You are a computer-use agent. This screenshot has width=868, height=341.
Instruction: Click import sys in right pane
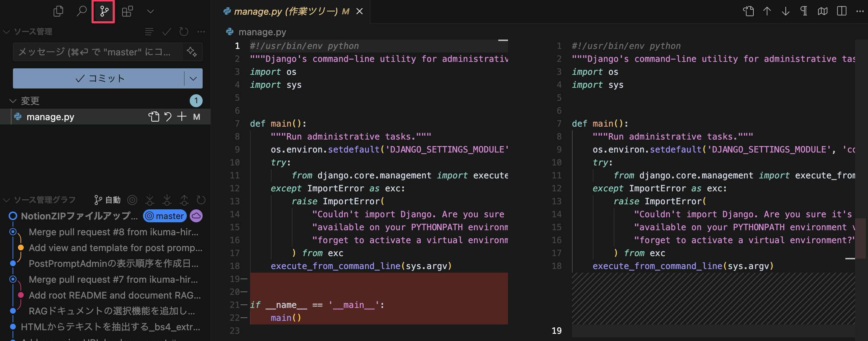pos(597,85)
